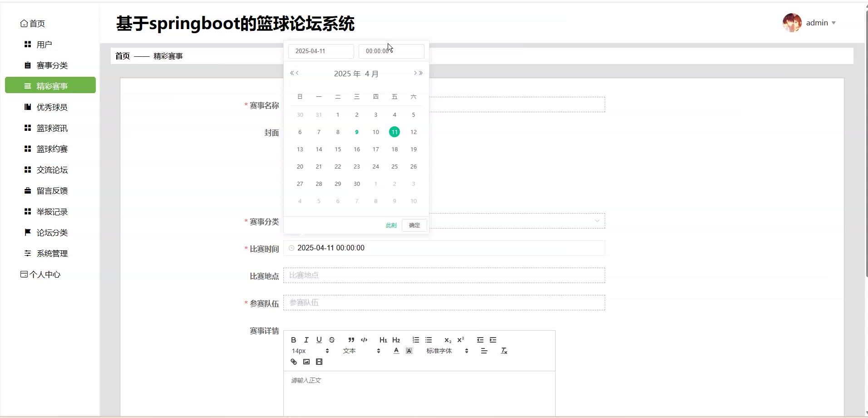The height and width of the screenshot is (418, 868).
Task: Pick April 25 in the calendar
Action: pyautogui.click(x=395, y=167)
